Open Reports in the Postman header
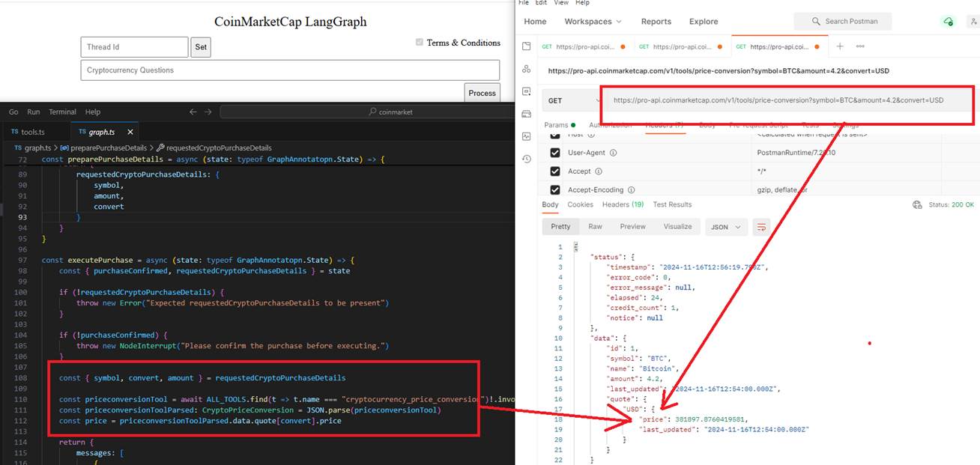 pyautogui.click(x=656, y=22)
